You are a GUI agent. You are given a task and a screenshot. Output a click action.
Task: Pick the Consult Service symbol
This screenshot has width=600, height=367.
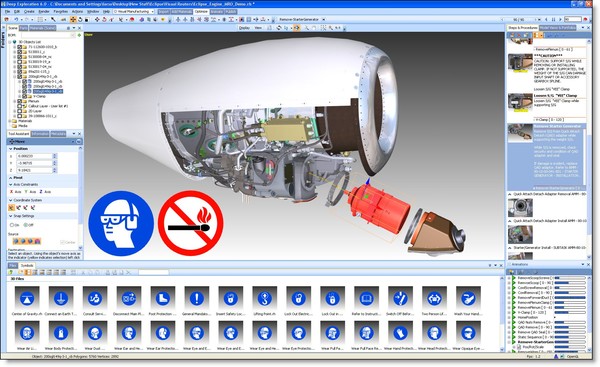pyautogui.click(x=95, y=298)
